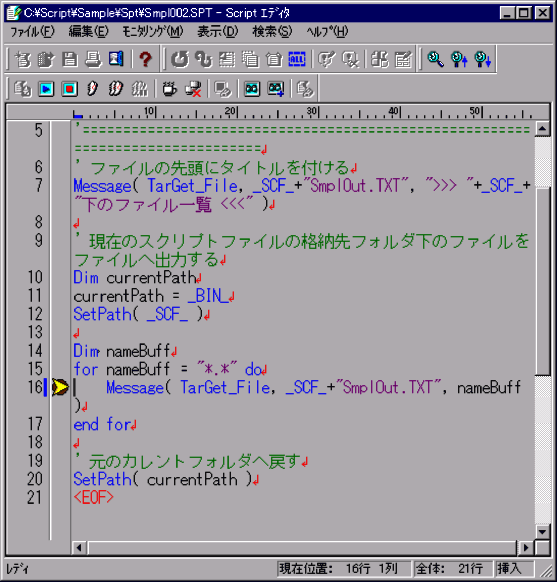
Task: Click the Undo arrow icon
Action: (x=180, y=59)
